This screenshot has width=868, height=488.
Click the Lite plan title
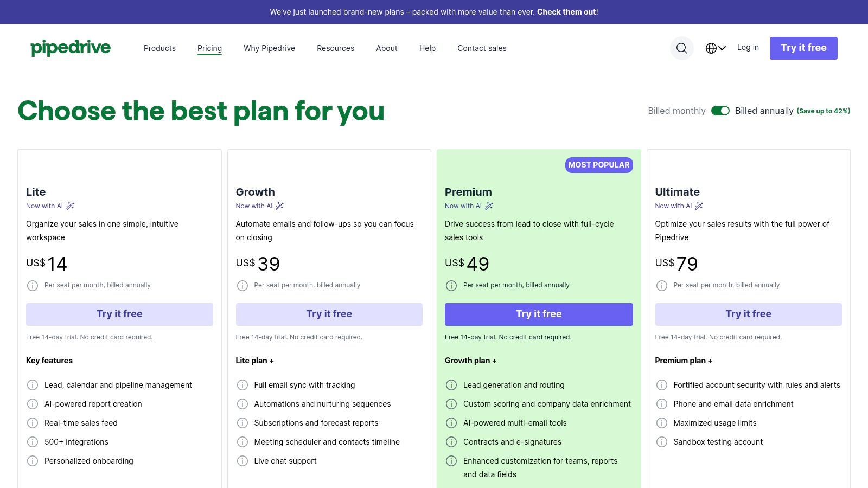click(x=36, y=192)
